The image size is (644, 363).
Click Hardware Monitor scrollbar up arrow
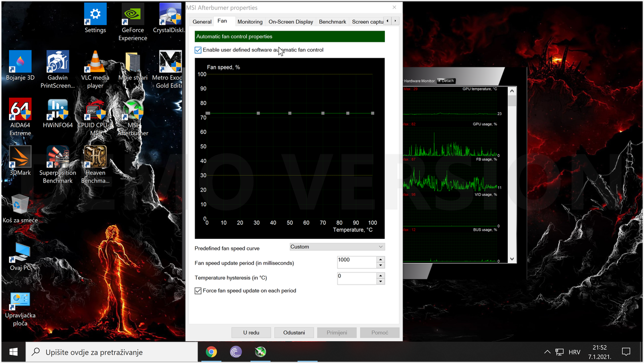pos(512,91)
